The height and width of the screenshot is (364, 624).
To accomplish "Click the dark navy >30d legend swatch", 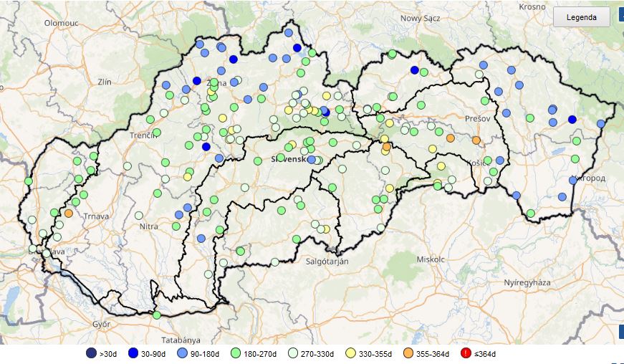I will pos(91,353).
